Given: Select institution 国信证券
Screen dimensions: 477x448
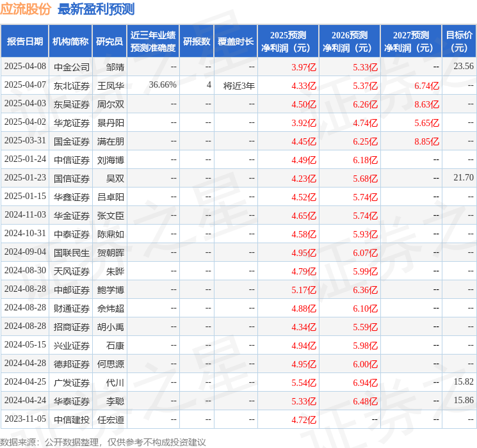Looking at the screenshot, I should pyautogui.click(x=72, y=178).
